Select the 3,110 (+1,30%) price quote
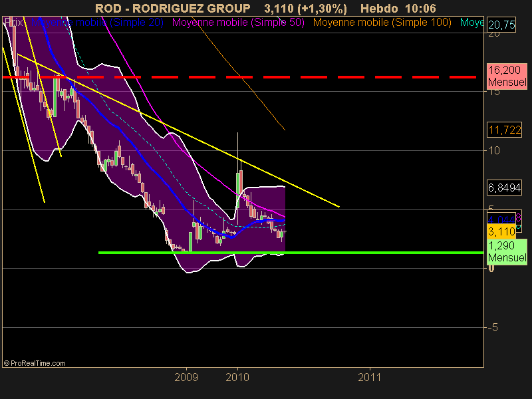The width and height of the screenshot is (532, 399). tap(305, 9)
